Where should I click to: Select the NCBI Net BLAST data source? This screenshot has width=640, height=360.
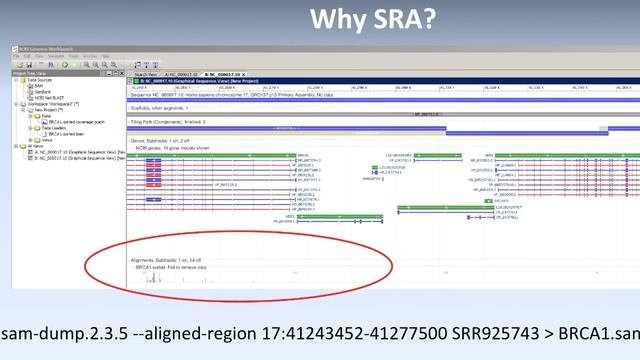click(49, 98)
